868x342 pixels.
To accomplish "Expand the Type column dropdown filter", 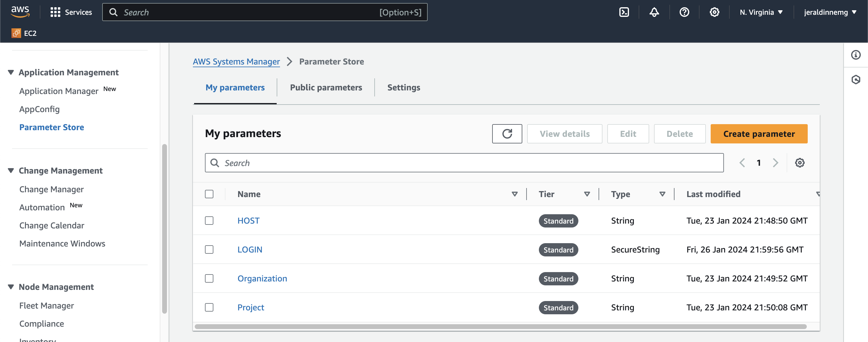I will click(x=662, y=194).
